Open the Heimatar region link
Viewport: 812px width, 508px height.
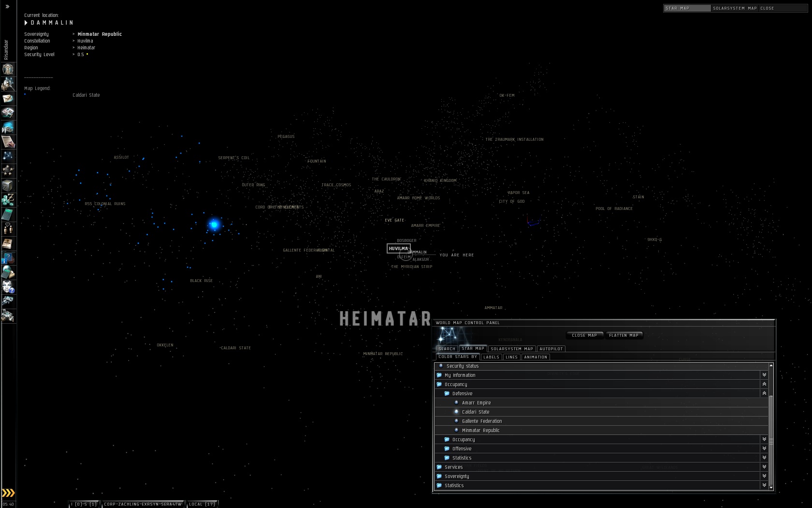(86, 48)
